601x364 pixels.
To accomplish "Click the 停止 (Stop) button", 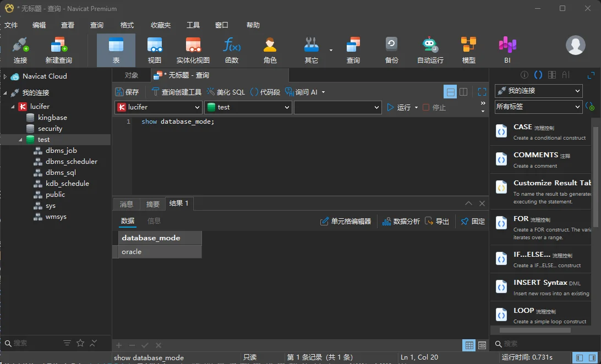I will pyautogui.click(x=434, y=108).
